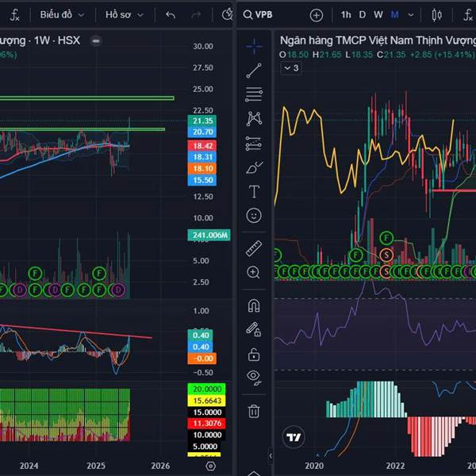Viewport: 476px width, 476px height.
Task: Open indicators fx on the right chart toolbar
Action: coord(468,15)
